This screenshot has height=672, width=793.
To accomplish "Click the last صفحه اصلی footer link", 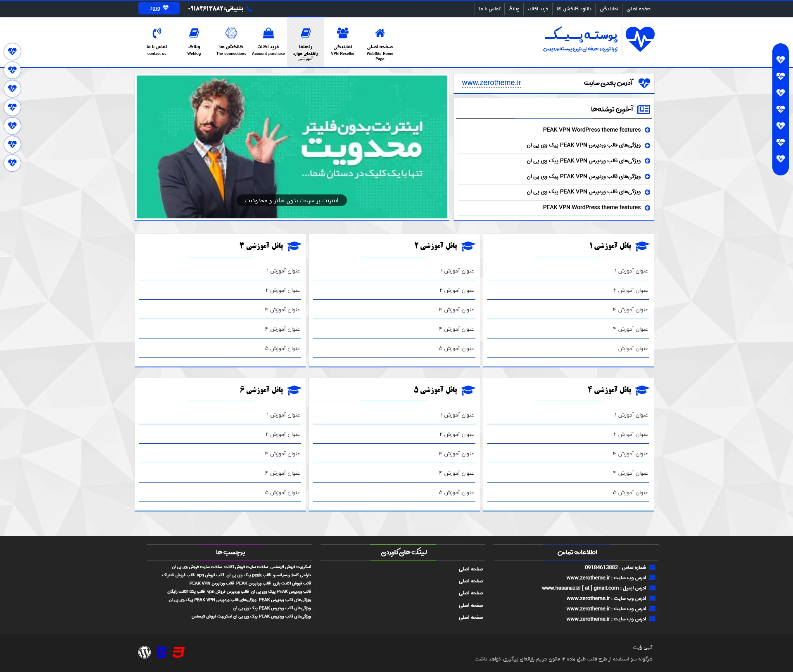I will pos(471,617).
